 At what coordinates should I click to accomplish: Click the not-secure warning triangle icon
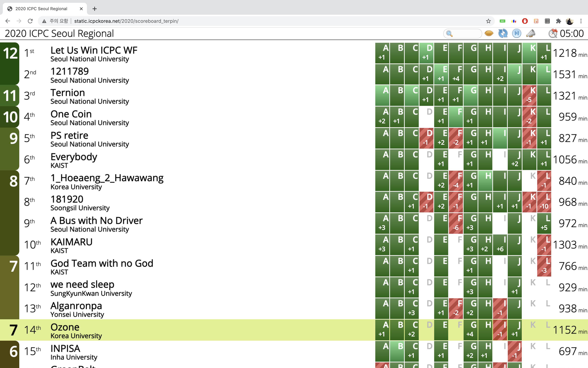point(44,21)
